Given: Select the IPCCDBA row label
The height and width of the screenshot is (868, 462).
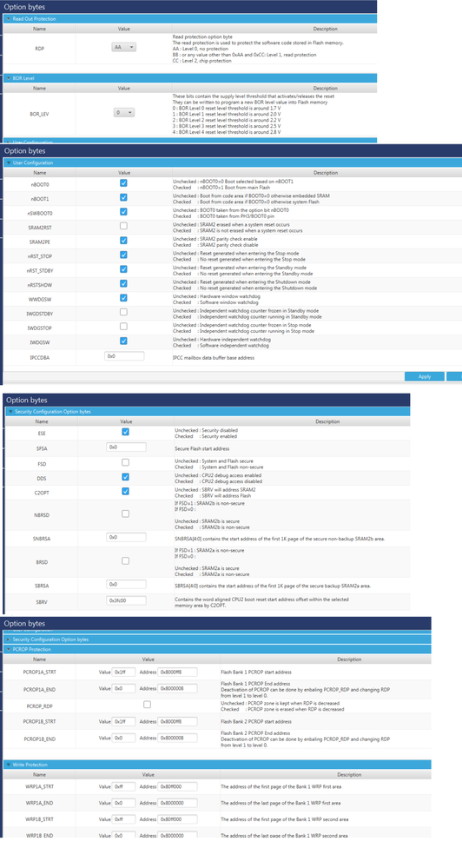Looking at the screenshot, I should pyautogui.click(x=39, y=357).
